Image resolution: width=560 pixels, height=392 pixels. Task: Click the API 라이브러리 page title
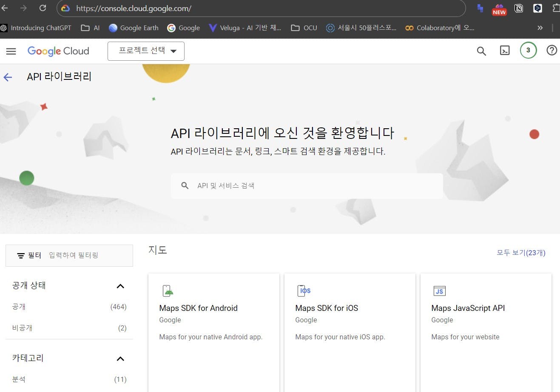click(x=59, y=76)
